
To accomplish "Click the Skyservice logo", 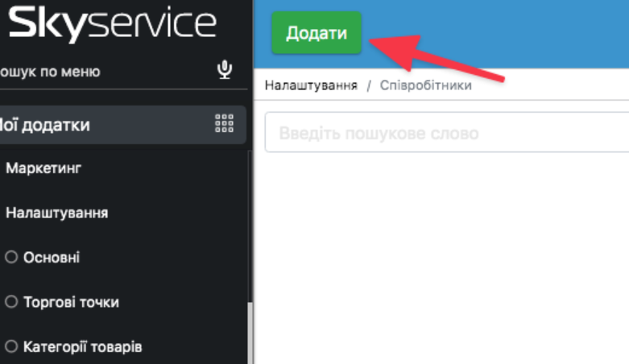I will pyautogui.click(x=112, y=24).
